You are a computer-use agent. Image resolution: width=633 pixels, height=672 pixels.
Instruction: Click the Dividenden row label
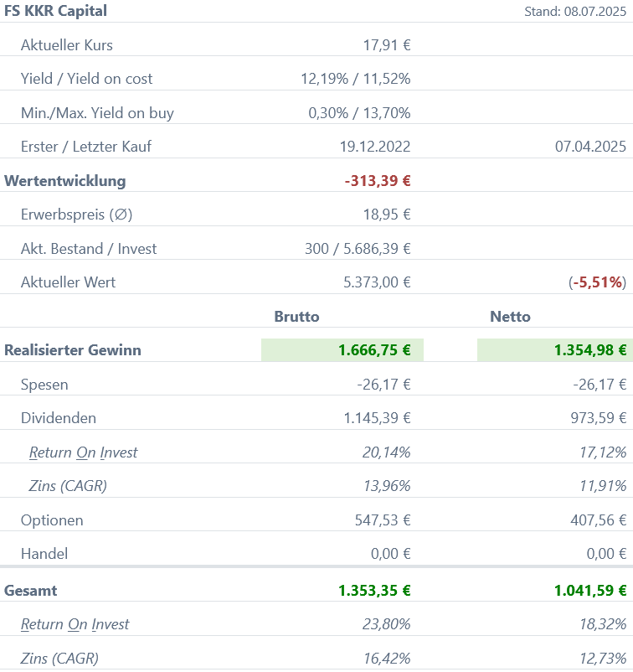pos(59,418)
